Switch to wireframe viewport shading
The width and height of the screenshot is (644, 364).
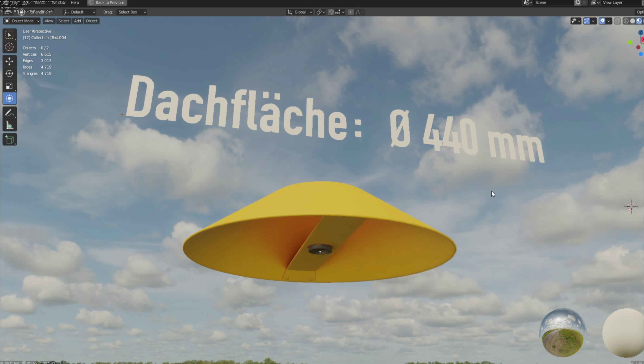[x=626, y=21]
